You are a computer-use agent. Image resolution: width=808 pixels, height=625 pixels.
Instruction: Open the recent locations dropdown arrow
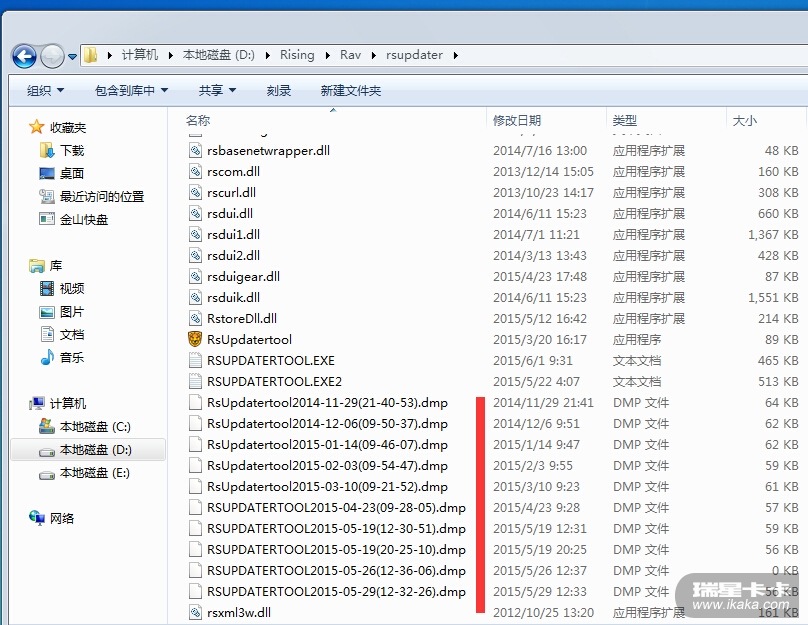tap(72, 57)
